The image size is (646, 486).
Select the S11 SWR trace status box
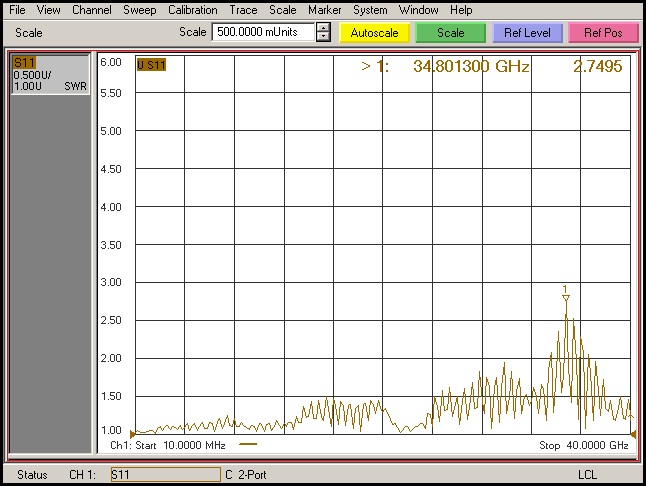point(49,75)
